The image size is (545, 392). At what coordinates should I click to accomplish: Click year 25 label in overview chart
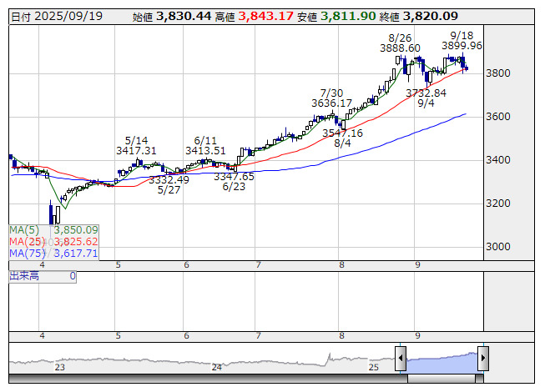[x=374, y=367]
